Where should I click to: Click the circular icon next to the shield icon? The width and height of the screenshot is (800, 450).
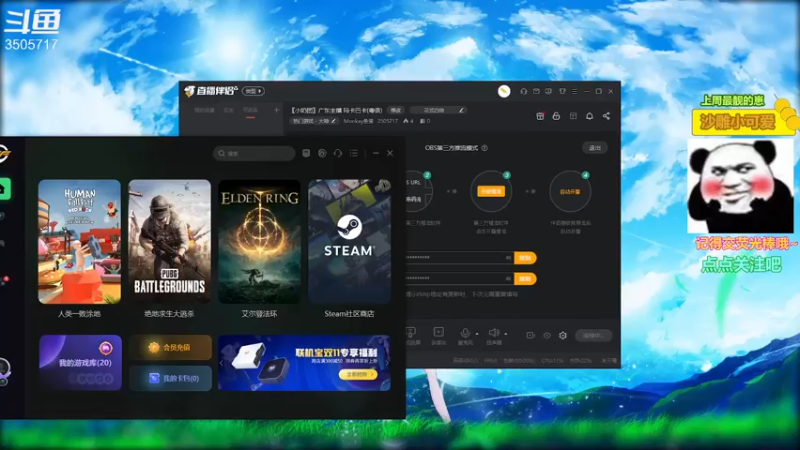(322, 153)
